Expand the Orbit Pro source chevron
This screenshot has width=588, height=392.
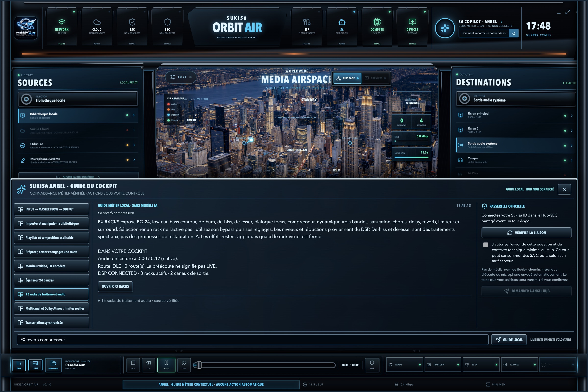tap(134, 145)
